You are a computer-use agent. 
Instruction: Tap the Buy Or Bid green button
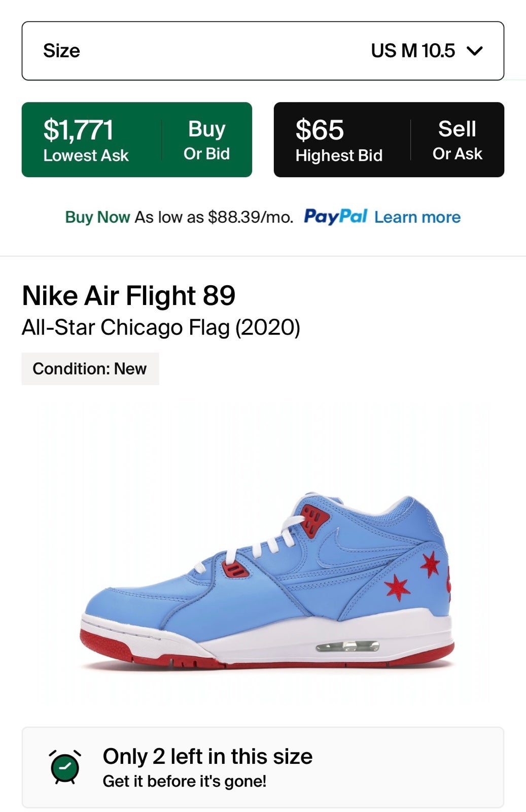(206, 140)
